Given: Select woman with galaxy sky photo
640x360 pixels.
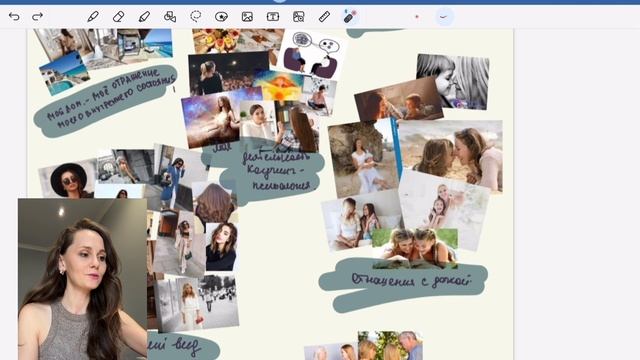Looking at the screenshot, I should click(x=211, y=119).
